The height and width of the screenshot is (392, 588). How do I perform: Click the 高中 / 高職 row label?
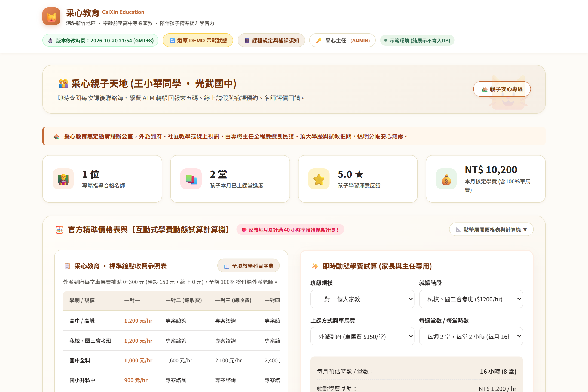(x=82, y=321)
